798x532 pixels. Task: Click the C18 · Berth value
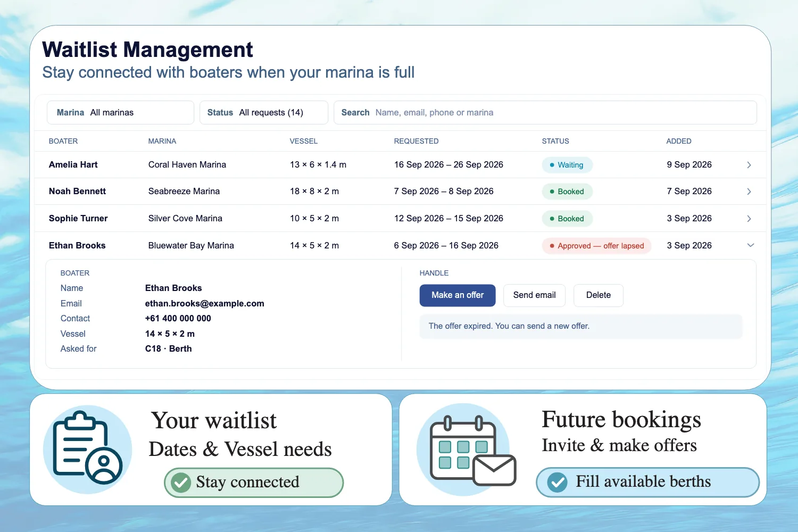click(x=169, y=349)
